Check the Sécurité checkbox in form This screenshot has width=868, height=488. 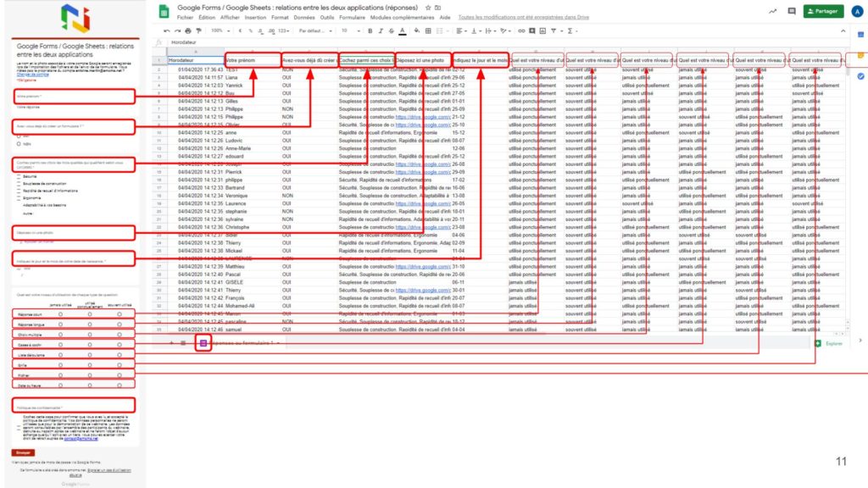coord(19,178)
